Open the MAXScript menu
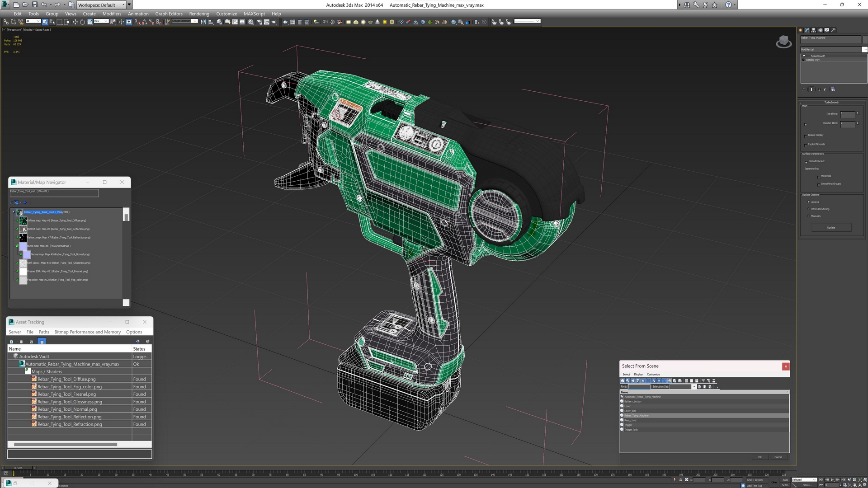This screenshot has width=868, height=488. click(254, 14)
